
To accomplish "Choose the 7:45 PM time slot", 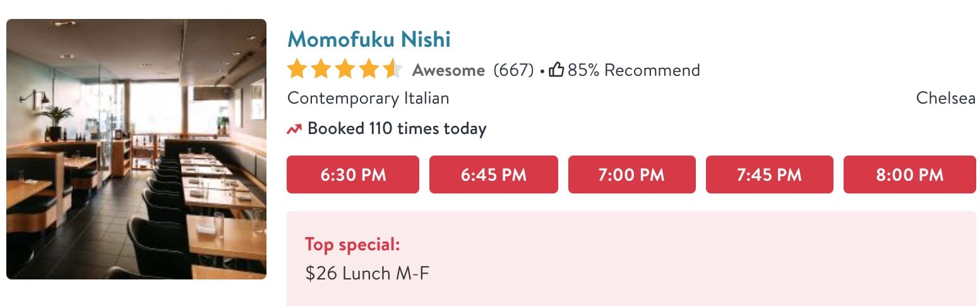I will [x=769, y=174].
